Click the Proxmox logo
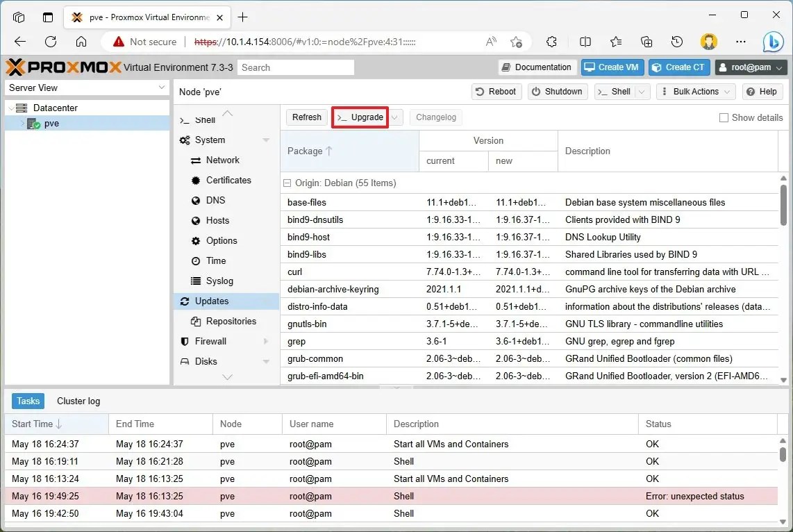The height and width of the screenshot is (532, 793). point(63,67)
